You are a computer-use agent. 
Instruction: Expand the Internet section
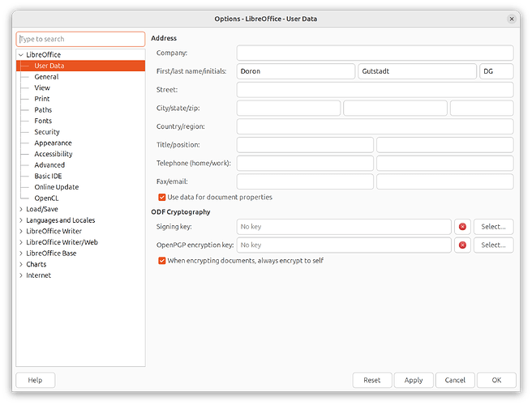pos(21,275)
